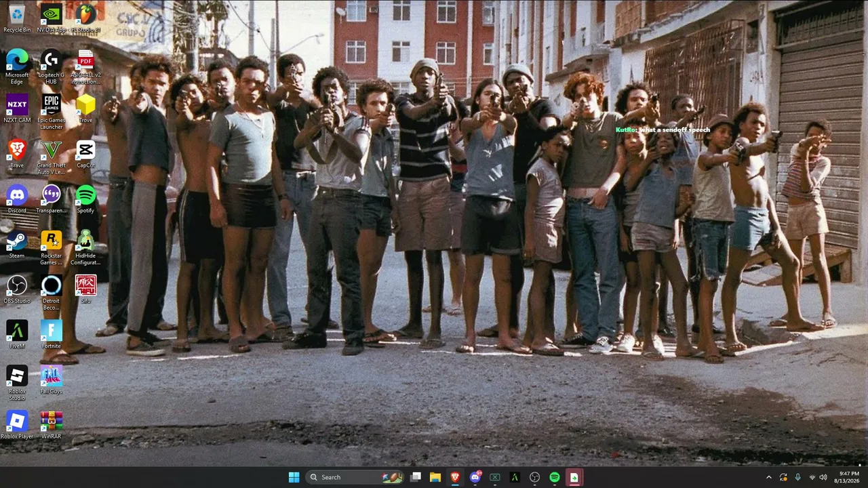The image size is (868, 488).
Task: Launch the NVIDIA App shortcut
Action: point(51,18)
